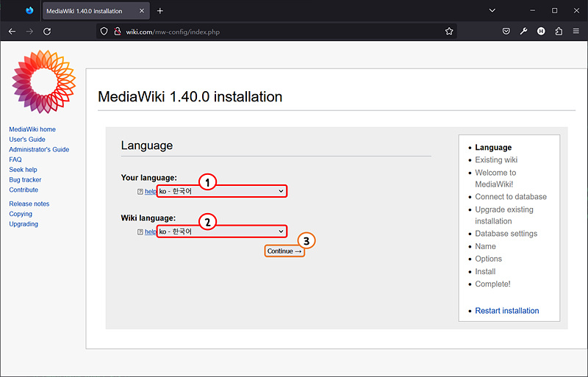
Task: Open Administrator's Guide link
Action: (39, 149)
